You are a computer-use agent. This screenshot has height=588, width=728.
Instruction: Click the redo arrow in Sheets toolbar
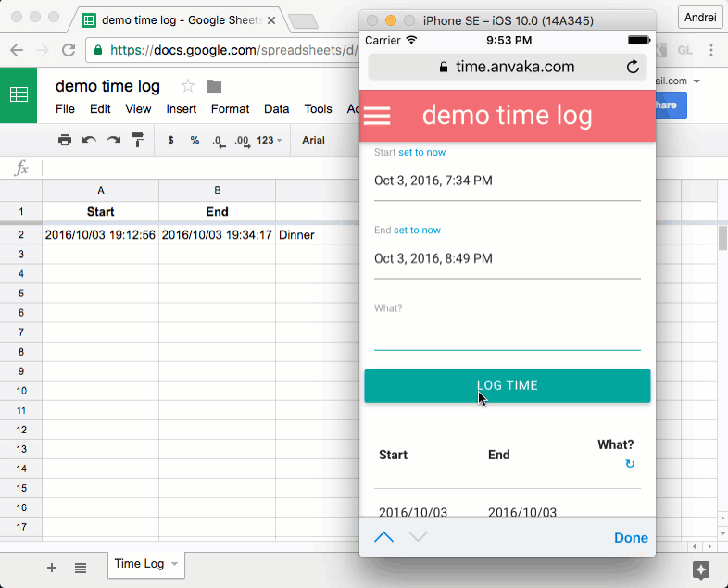pos(113,141)
